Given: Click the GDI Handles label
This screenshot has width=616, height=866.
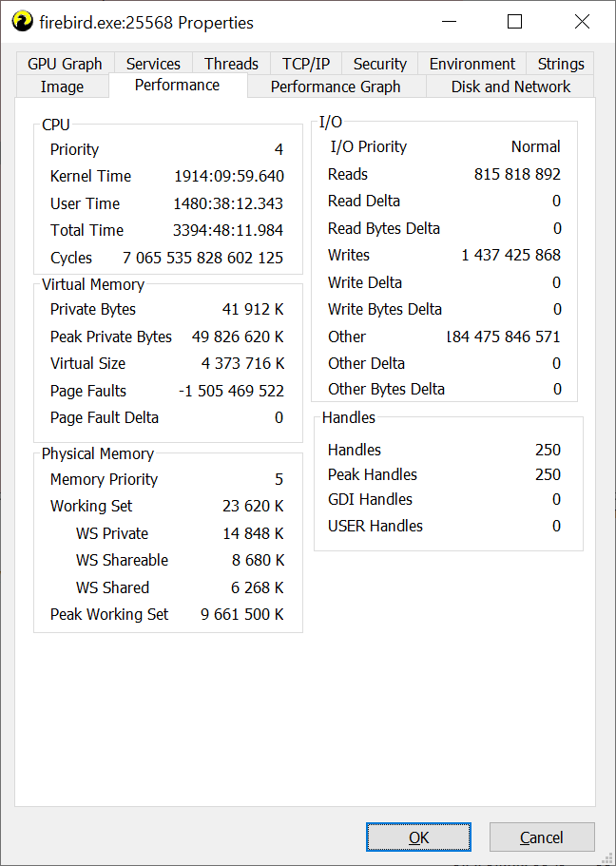Looking at the screenshot, I should pos(370,499).
